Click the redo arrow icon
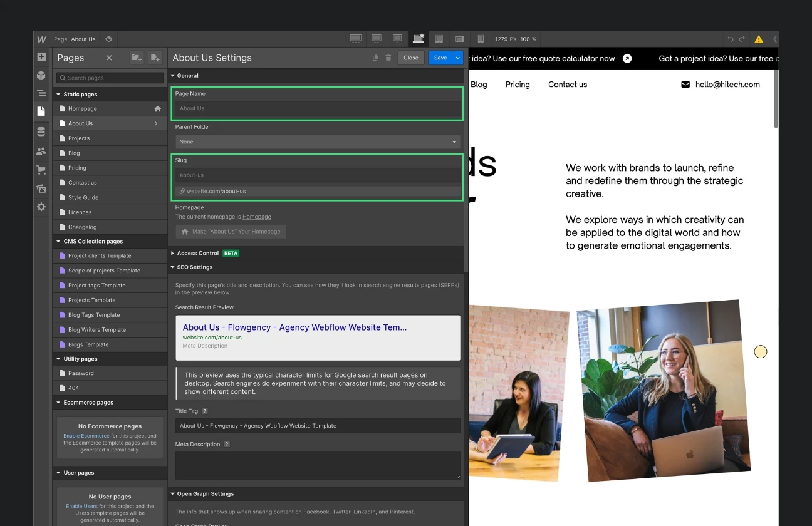The width and height of the screenshot is (812, 526). pyautogui.click(x=742, y=39)
